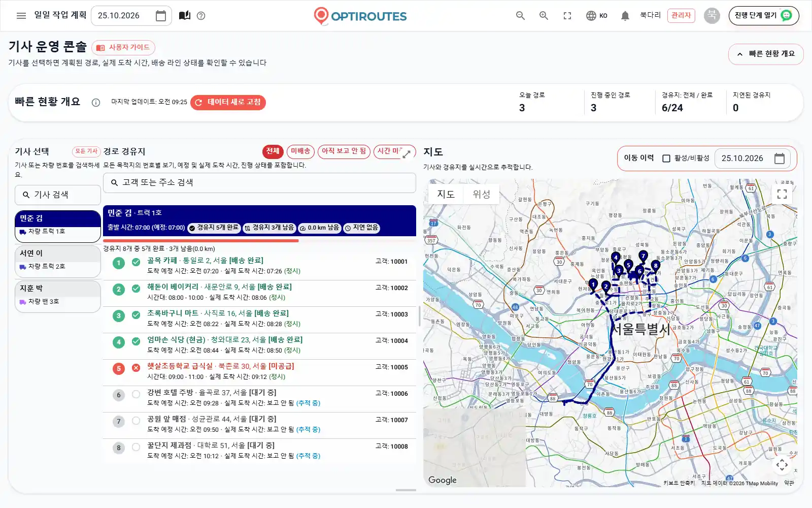Toggle the unchecked status circle for stop 8 꿀단지 제과점
The height and width of the screenshot is (508, 812).
click(136, 447)
